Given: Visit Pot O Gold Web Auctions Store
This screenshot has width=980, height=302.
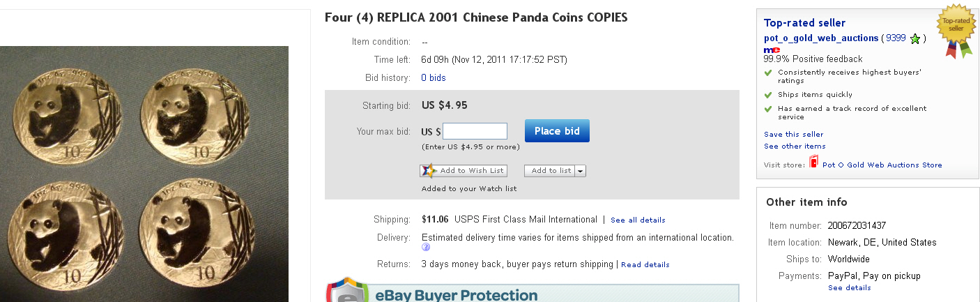Looking at the screenshot, I should [882, 165].
